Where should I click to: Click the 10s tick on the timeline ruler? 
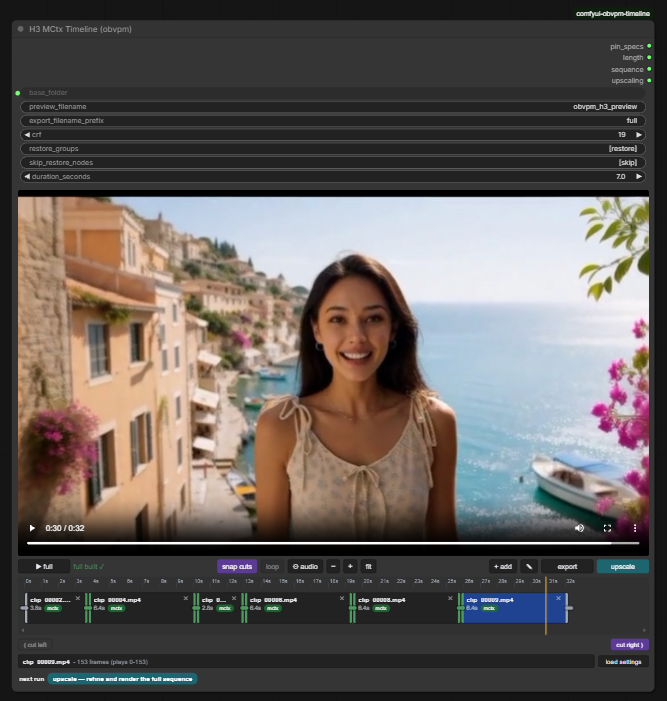[x=198, y=581]
